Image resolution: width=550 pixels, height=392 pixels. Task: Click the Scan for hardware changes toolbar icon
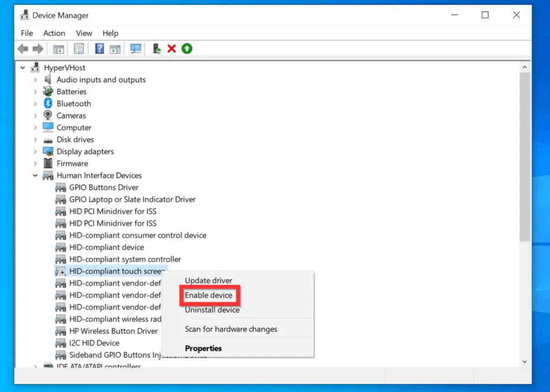click(135, 48)
